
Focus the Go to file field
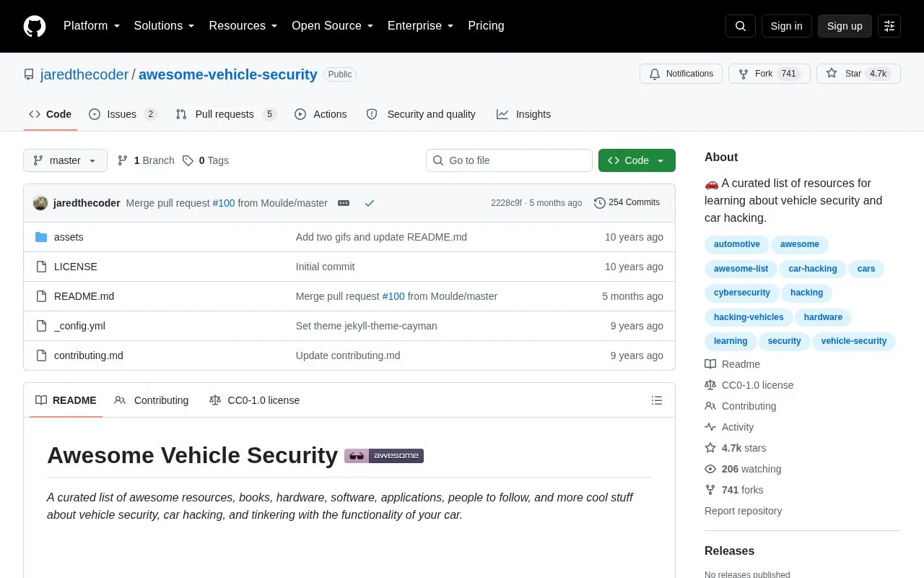509,160
